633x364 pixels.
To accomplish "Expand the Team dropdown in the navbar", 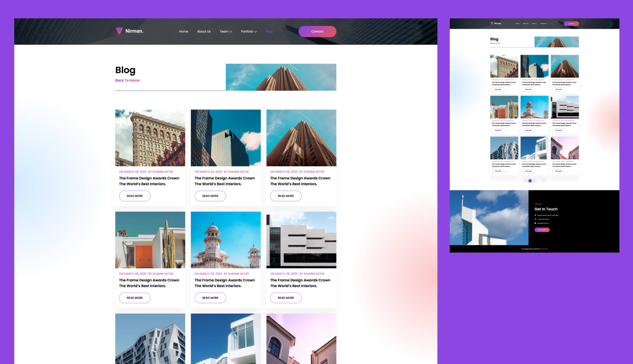I will 225,31.
